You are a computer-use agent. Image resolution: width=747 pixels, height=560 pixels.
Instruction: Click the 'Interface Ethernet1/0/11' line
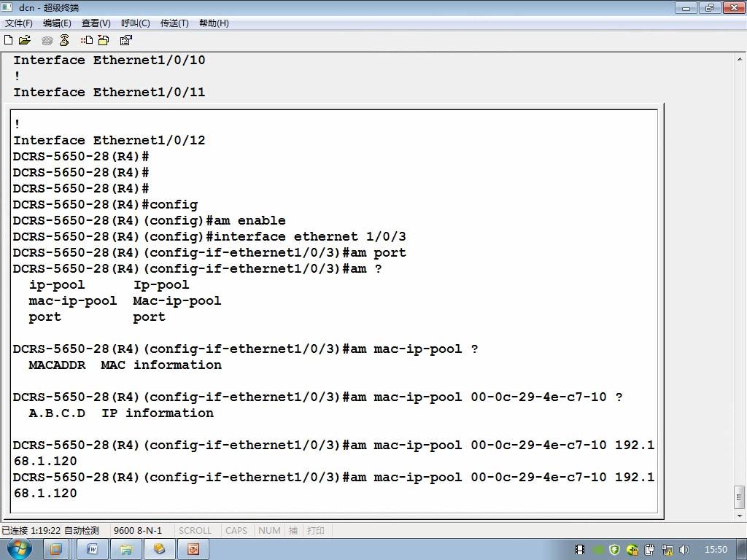[x=109, y=92]
